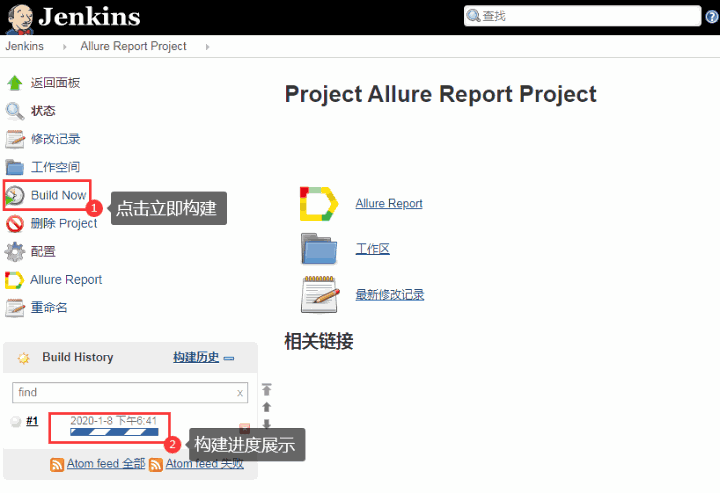Focus the 查找 search box
This screenshot has width=720, height=493.
click(x=582, y=16)
